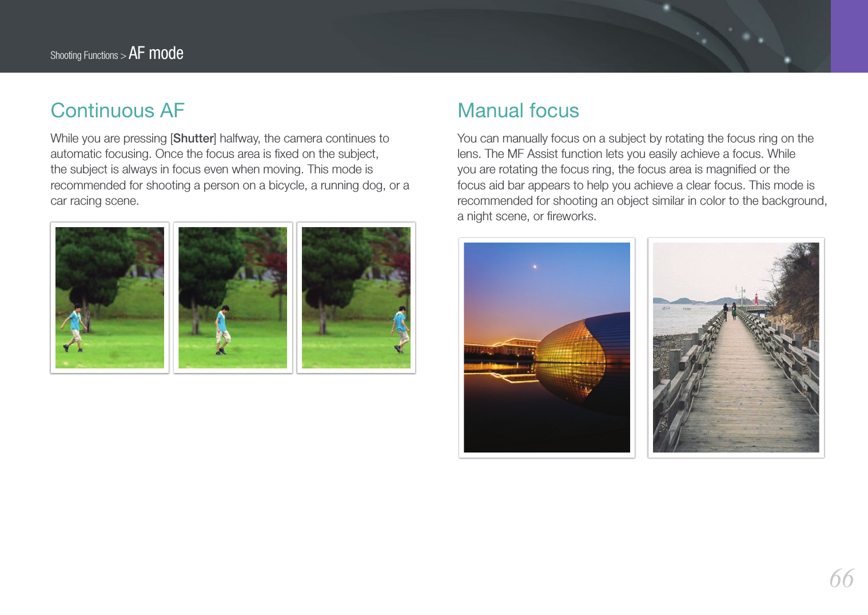
Task: Click line 'recommended for shooting a person on a bicycle'
Action: pyautogui.click(x=230, y=185)
